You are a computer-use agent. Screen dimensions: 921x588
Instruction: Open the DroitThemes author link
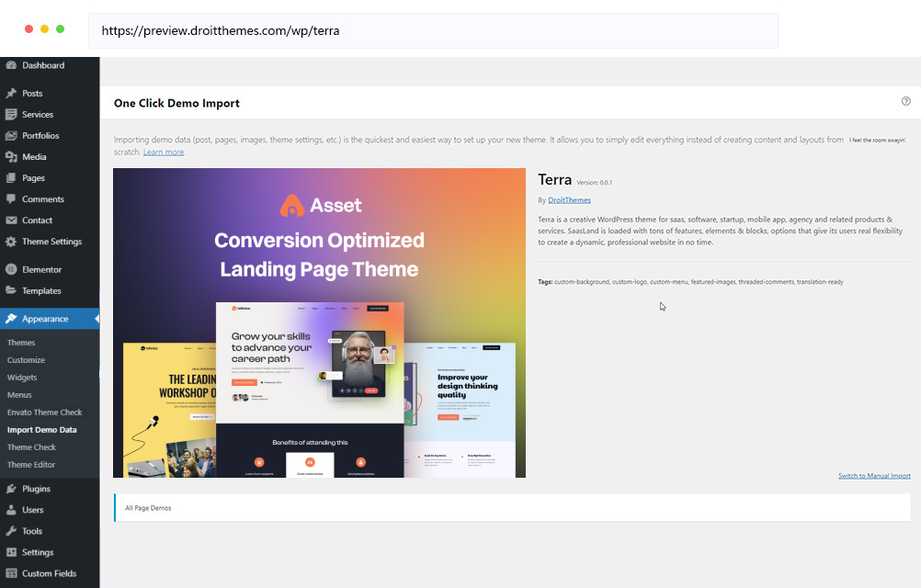(x=569, y=200)
